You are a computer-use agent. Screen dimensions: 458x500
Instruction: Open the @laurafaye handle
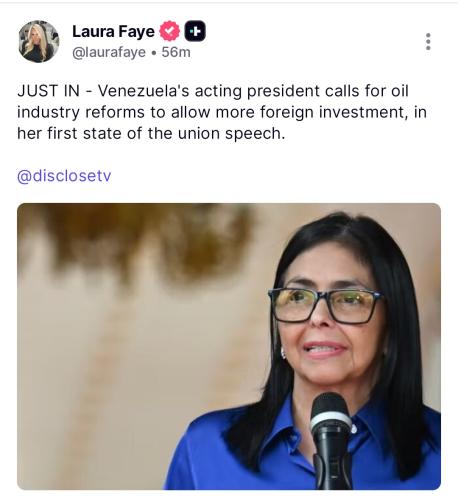(109, 52)
